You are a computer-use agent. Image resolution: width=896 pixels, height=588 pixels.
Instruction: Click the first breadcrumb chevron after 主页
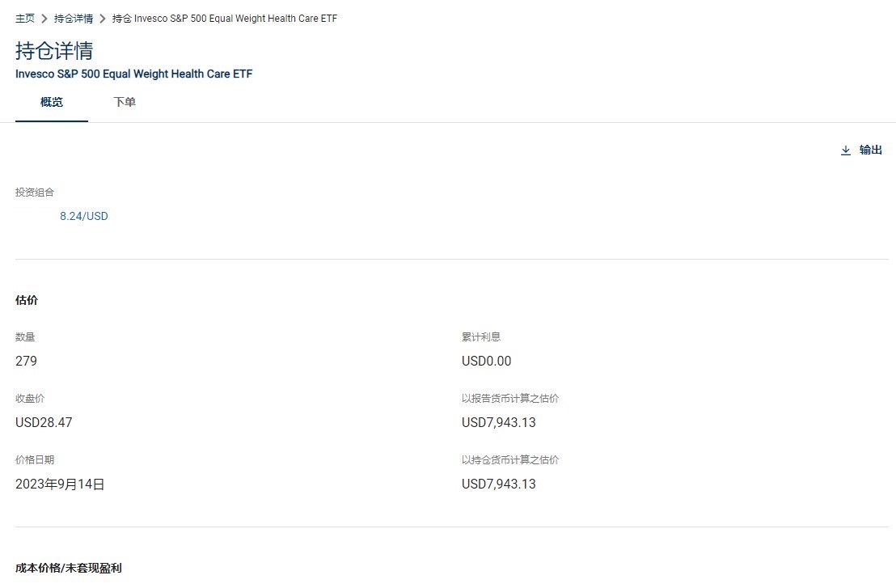coord(44,19)
